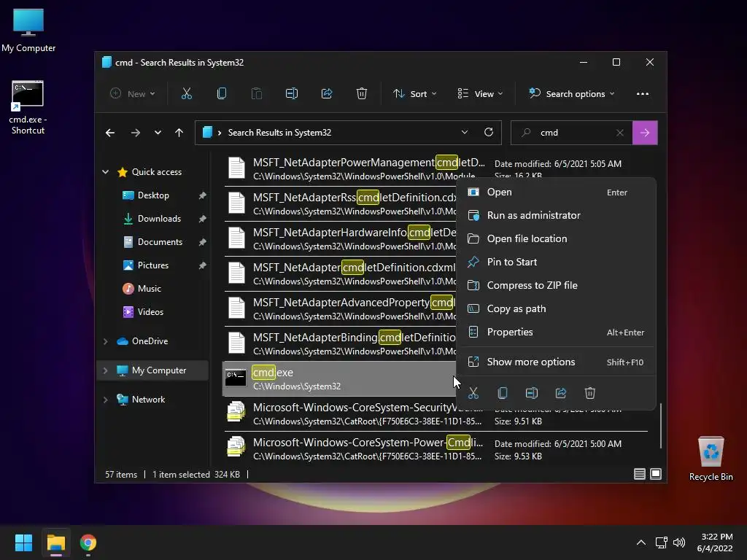747x560 pixels.
Task: Open Desktop in Quick access
Action: pos(153,195)
